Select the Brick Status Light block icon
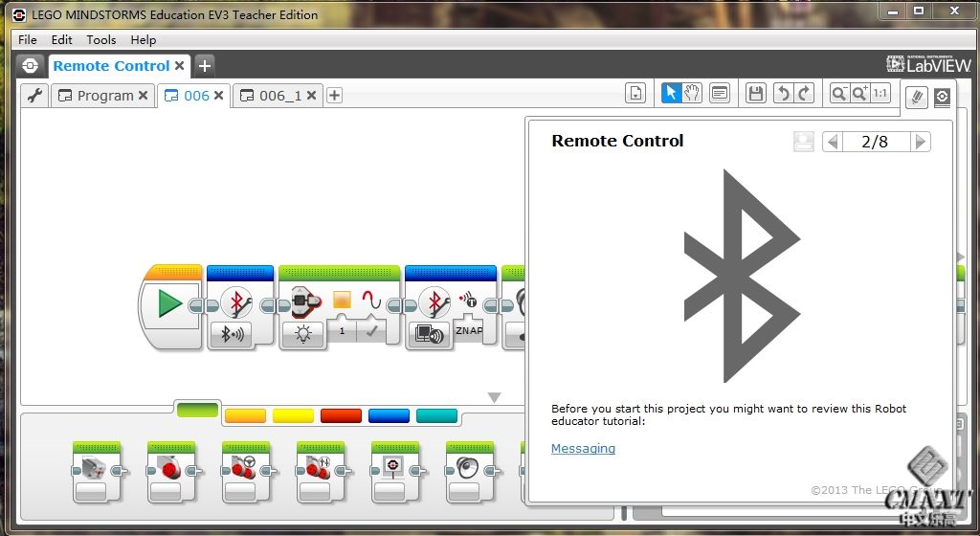The height and width of the screenshot is (536, 980). (305, 301)
